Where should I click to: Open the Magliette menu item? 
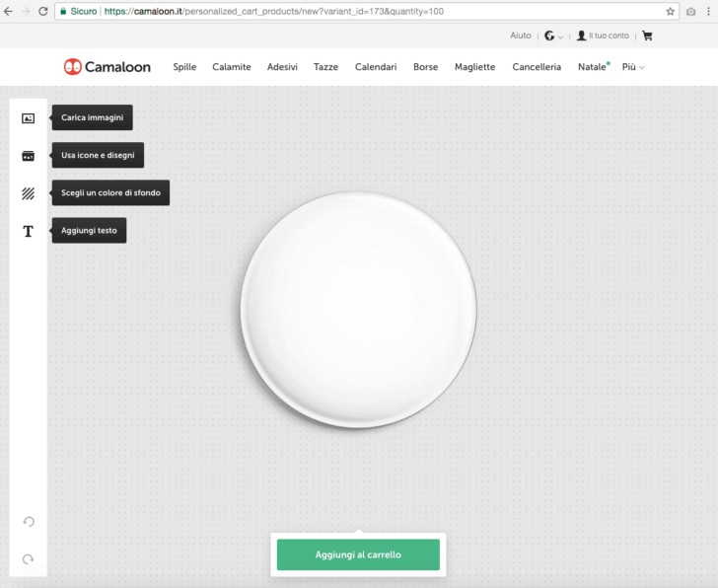click(474, 67)
